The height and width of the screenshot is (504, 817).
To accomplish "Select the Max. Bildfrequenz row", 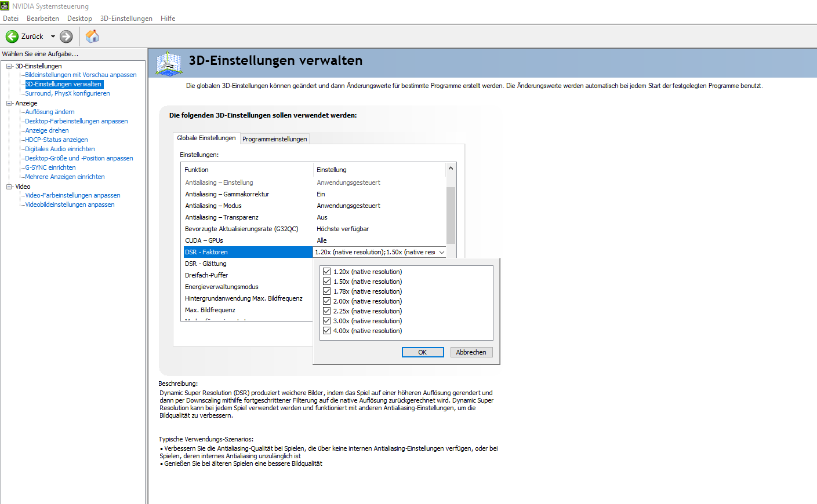I will (x=248, y=310).
